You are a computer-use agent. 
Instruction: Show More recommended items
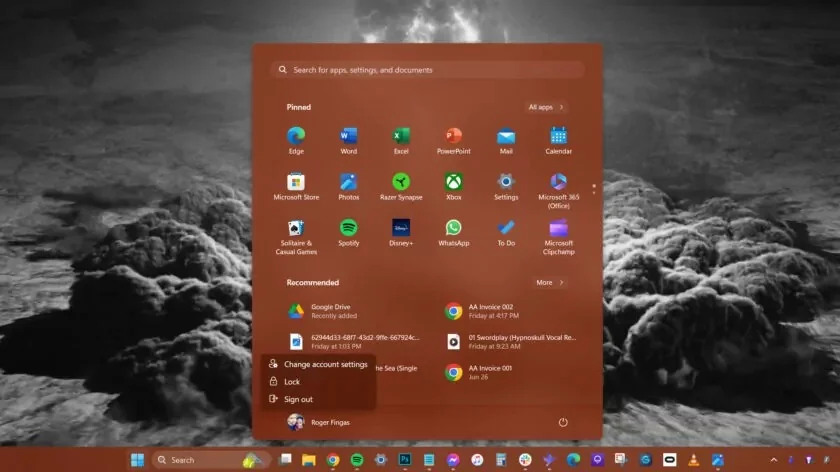point(550,282)
